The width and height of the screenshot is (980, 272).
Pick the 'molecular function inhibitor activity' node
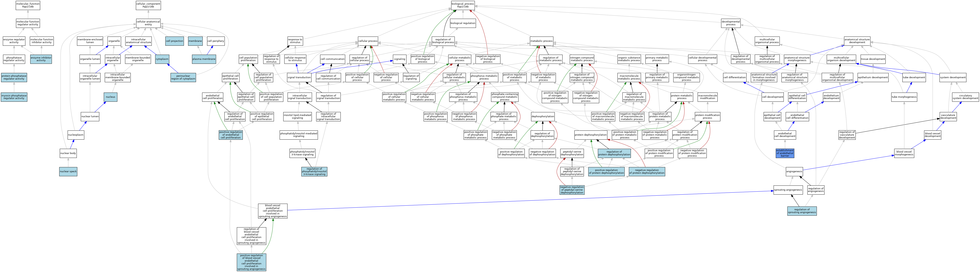tap(42, 41)
